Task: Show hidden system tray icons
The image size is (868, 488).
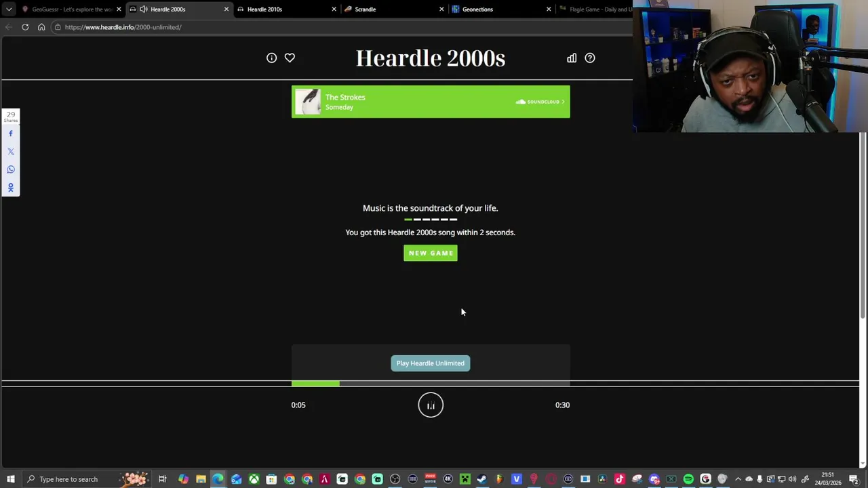Action: pyautogui.click(x=738, y=479)
